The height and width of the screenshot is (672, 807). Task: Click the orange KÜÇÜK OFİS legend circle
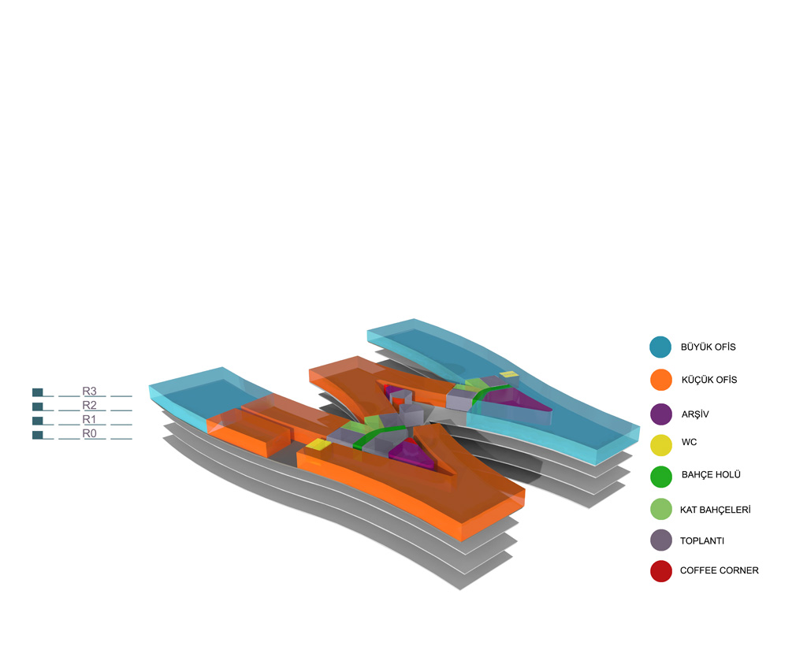point(661,380)
